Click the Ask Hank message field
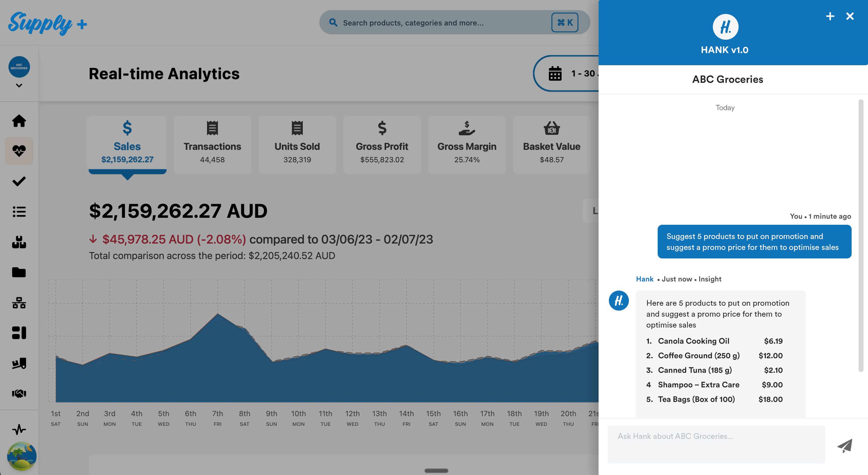 [x=716, y=444]
